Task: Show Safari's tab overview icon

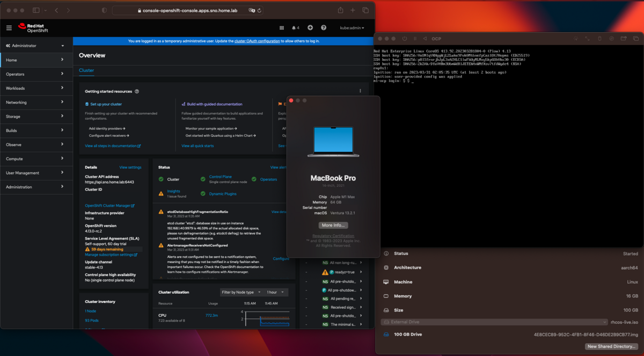Action: [x=365, y=10]
